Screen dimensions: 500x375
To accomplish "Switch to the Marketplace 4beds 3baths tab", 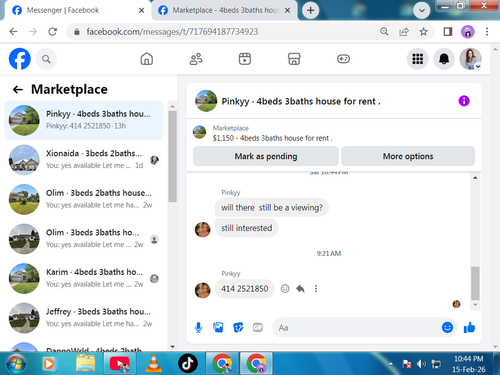I will click(225, 10).
